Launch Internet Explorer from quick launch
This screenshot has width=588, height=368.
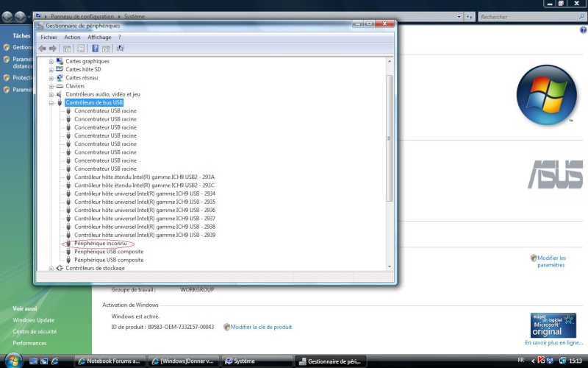(x=54, y=361)
